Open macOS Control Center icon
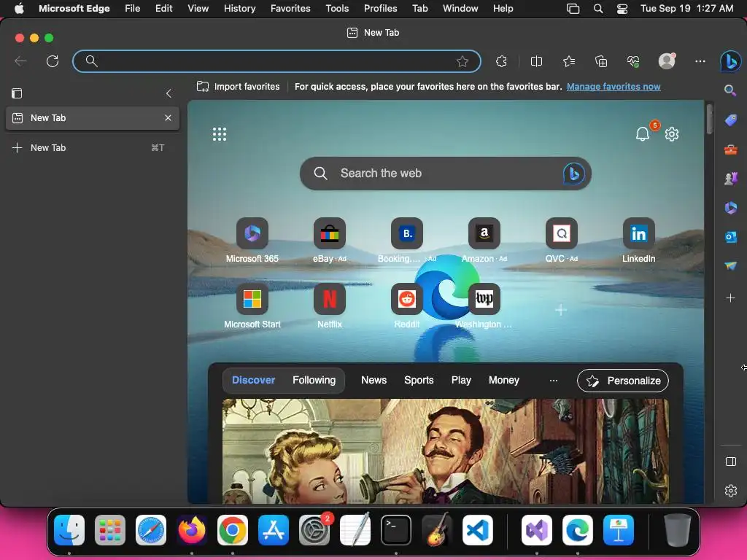Image resolution: width=747 pixels, height=560 pixels. [622, 9]
